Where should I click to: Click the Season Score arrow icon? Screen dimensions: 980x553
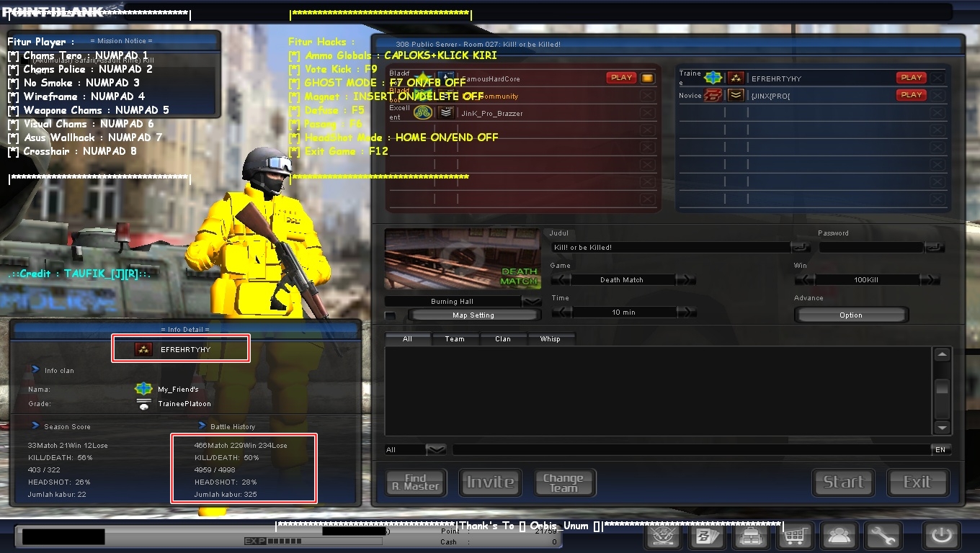click(35, 426)
